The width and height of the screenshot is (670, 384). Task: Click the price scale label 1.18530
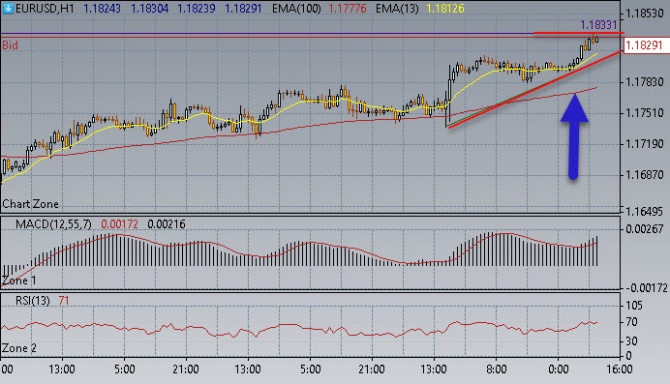point(644,14)
